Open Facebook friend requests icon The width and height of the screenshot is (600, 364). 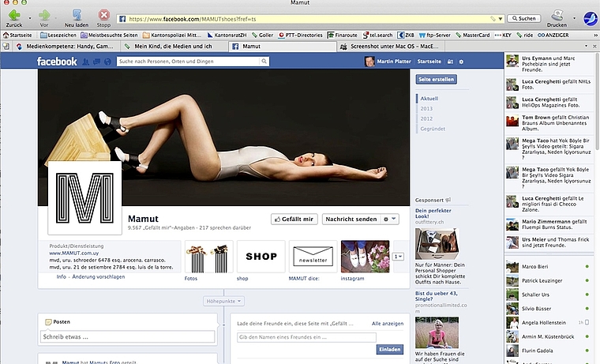pyautogui.click(x=86, y=62)
